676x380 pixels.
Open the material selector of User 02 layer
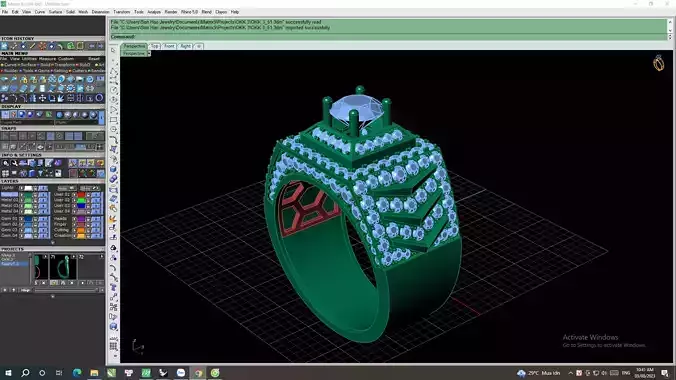[x=96, y=200]
